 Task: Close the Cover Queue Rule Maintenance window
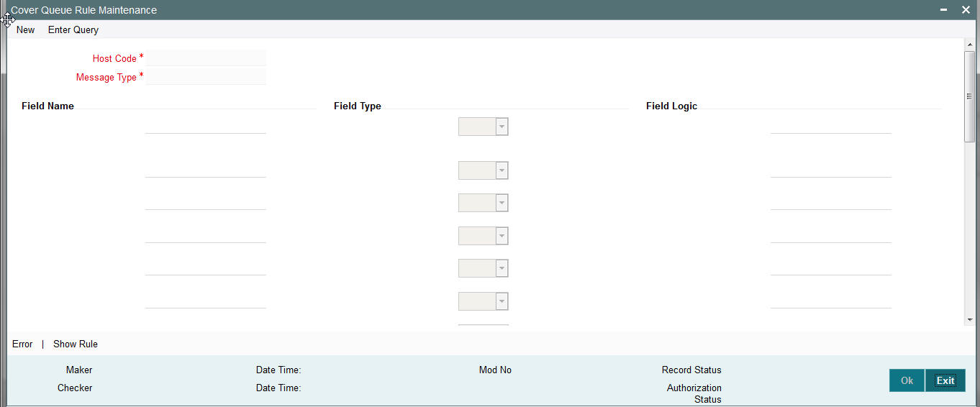point(966,9)
